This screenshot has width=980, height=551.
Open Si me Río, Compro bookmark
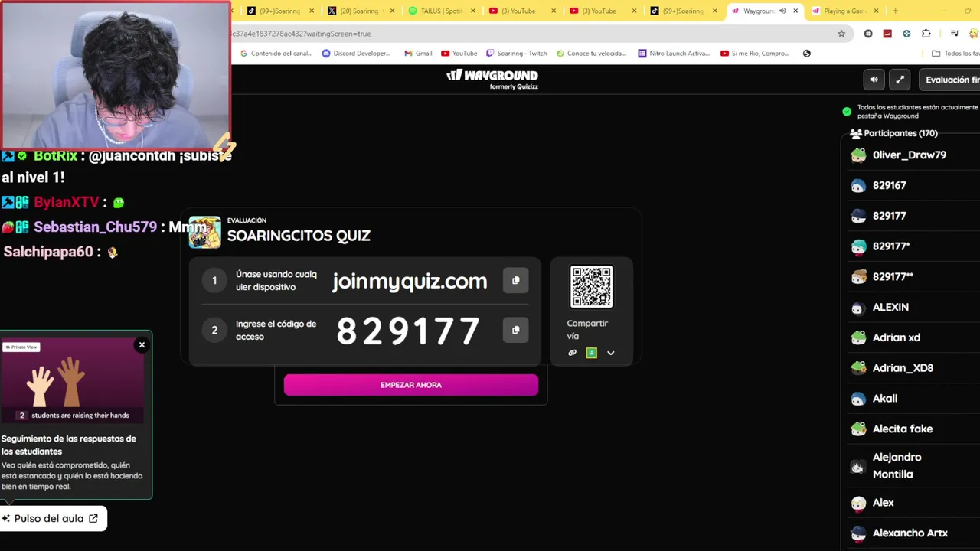[x=755, y=54]
